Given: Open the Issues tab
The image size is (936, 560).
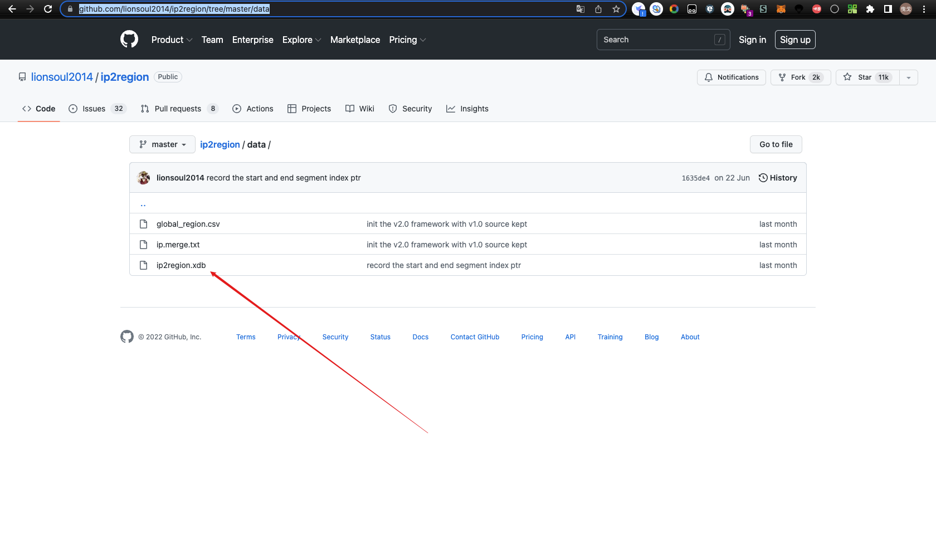Looking at the screenshot, I should click(x=97, y=109).
